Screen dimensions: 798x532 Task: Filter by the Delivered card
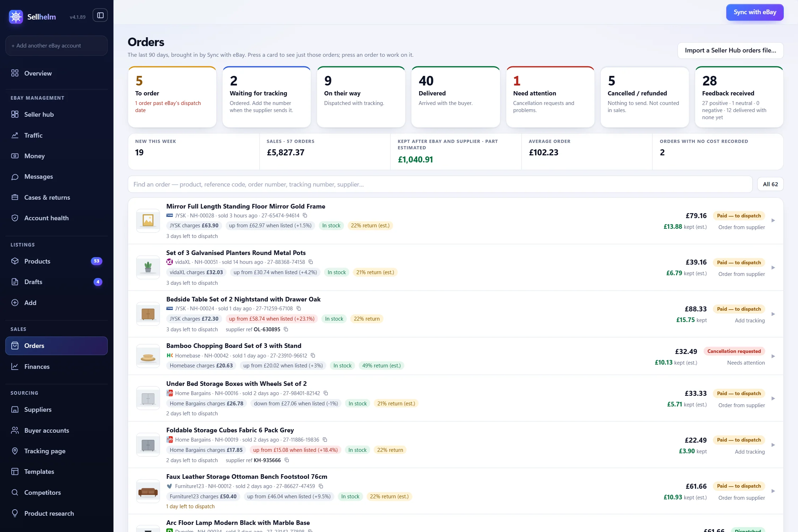click(455, 97)
